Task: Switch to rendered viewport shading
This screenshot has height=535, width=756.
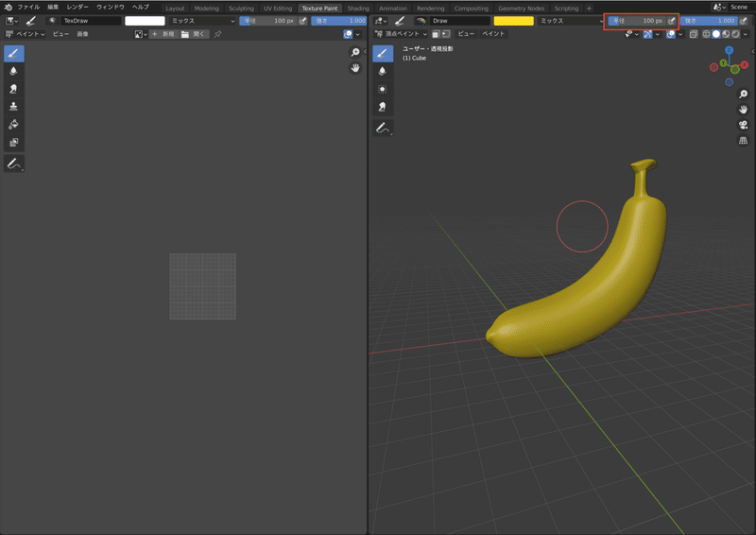Action: [x=735, y=34]
